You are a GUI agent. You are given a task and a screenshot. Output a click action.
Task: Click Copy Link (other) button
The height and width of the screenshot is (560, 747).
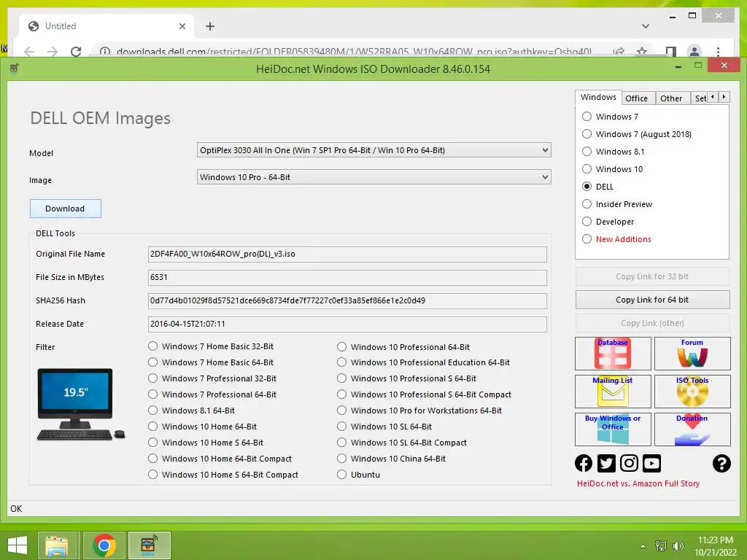652,323
